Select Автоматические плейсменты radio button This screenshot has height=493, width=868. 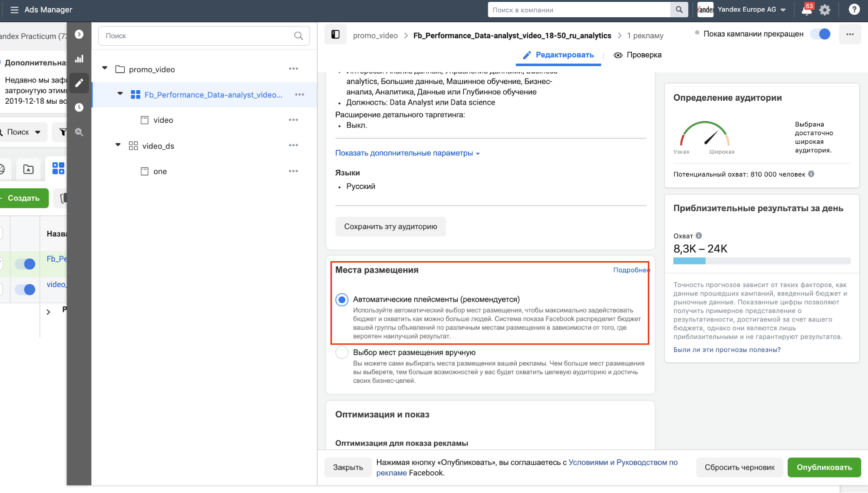(342, 299)
